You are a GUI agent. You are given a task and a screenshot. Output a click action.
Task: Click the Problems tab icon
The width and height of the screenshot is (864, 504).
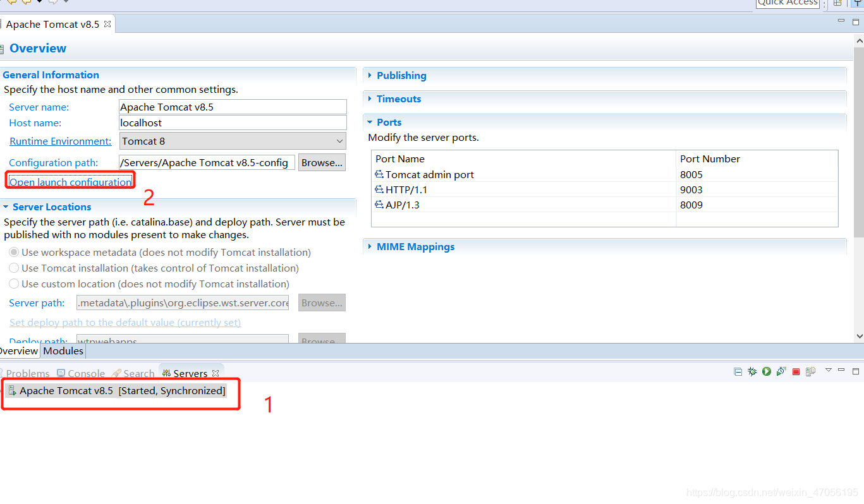pos(1,373)
